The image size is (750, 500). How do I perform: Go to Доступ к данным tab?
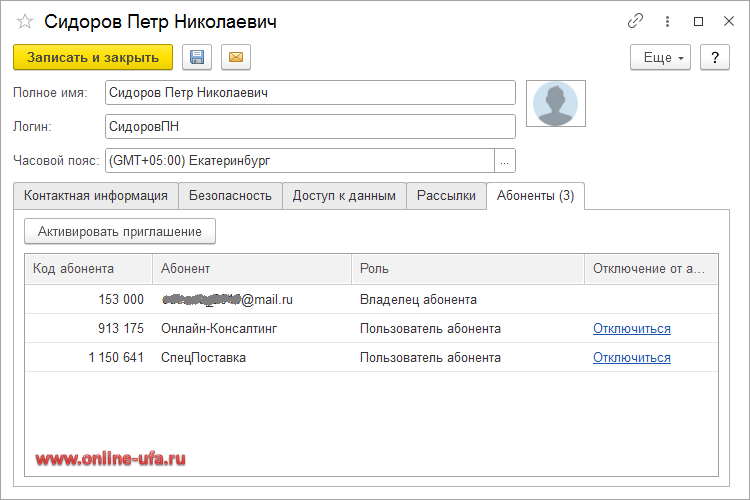[344, 196]
